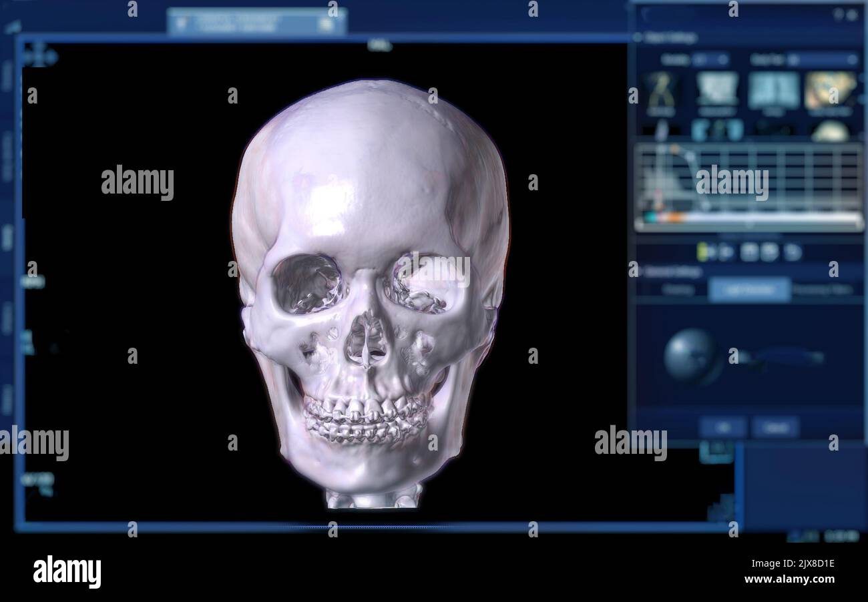Collapse the Object Settings section

point(638,38)
